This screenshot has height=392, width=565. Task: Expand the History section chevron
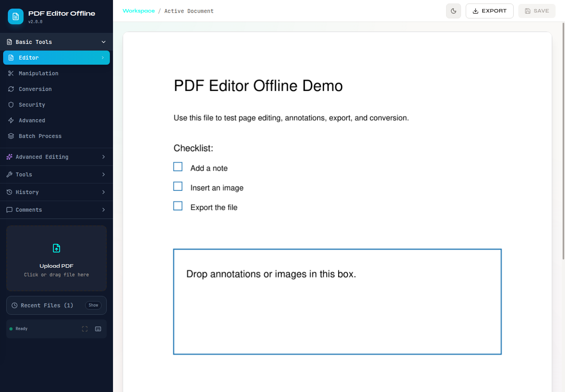(x=104, y=192)
